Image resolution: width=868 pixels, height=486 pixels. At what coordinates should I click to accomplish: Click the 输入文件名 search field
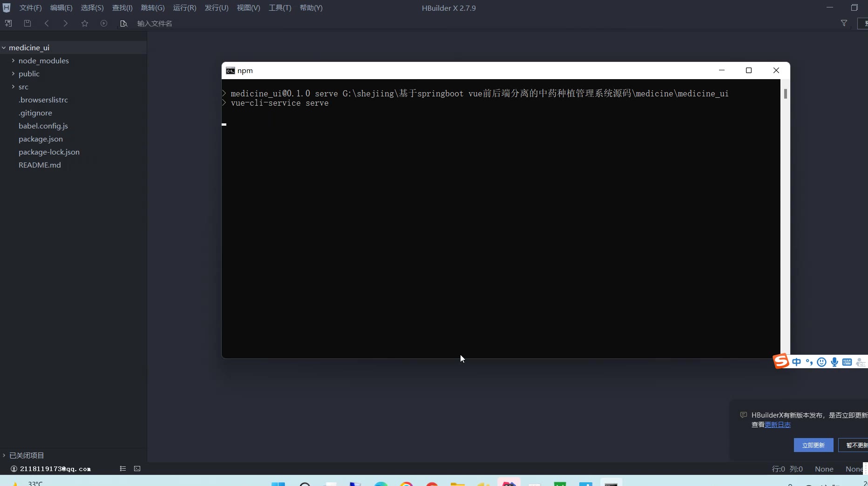484,23
